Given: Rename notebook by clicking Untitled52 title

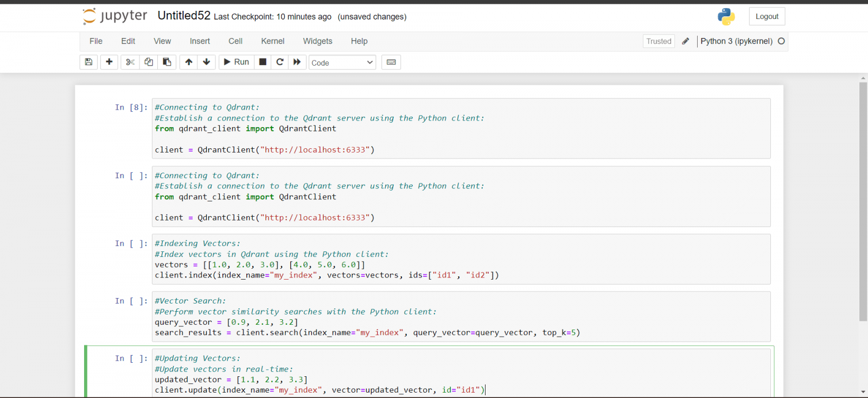Looking at the screenshot, I should [x=184, y=16].
